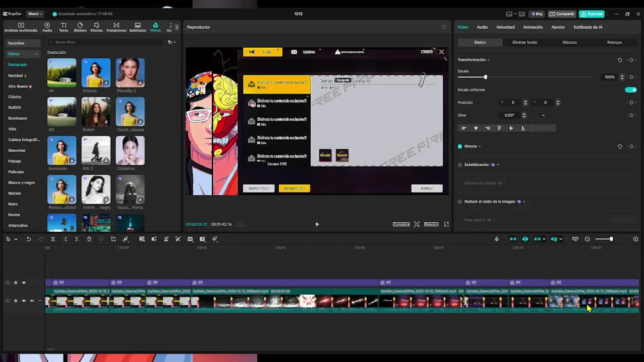Toggle main track magnet in timeline toolbar

[x=513, y=239]
